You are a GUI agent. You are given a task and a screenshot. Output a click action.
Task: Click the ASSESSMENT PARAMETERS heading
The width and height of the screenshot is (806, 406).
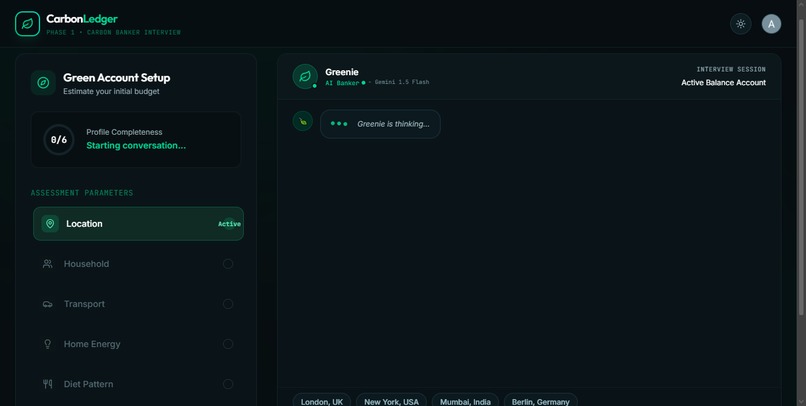(82, 193)
